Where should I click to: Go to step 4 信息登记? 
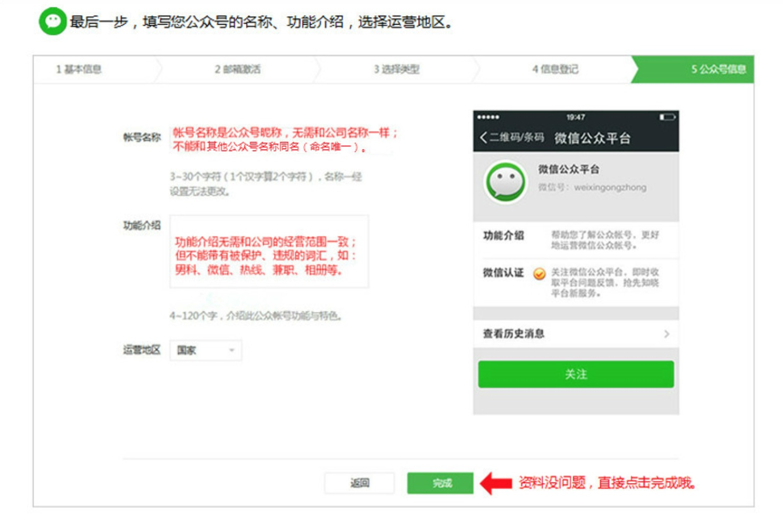[555, 69]
